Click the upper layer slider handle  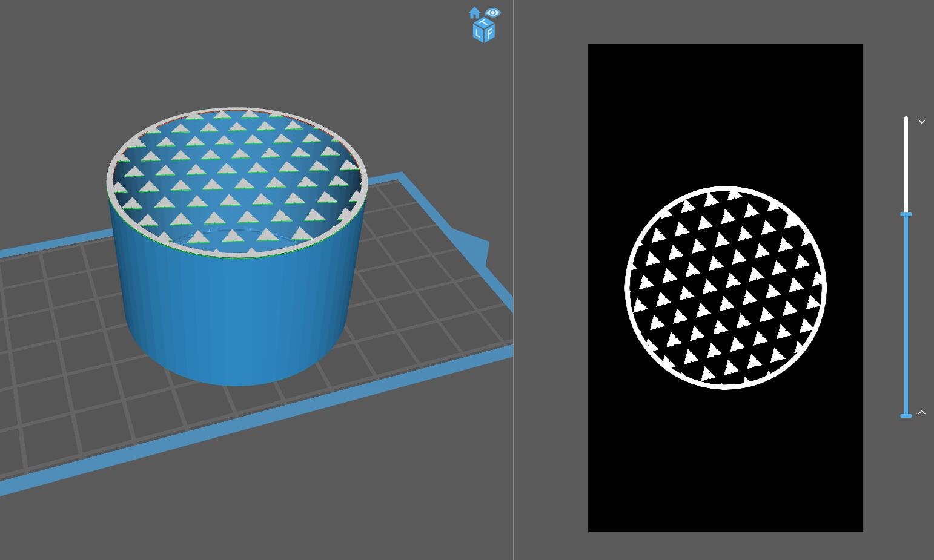tap(906, 214)
